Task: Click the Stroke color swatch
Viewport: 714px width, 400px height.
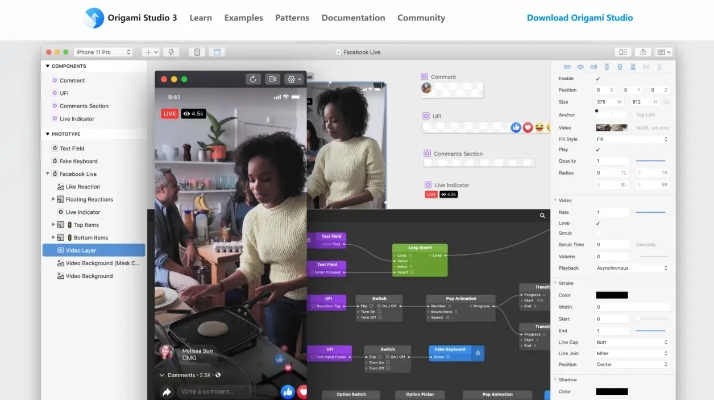Action: (x=611, y=295)
